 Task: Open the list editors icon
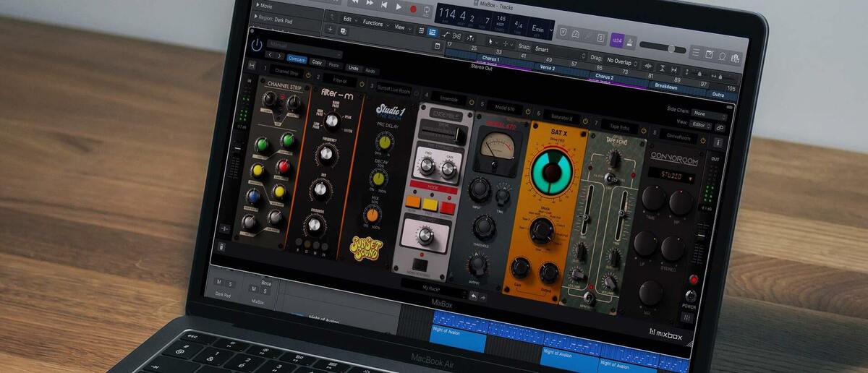[x=695, y=52]
